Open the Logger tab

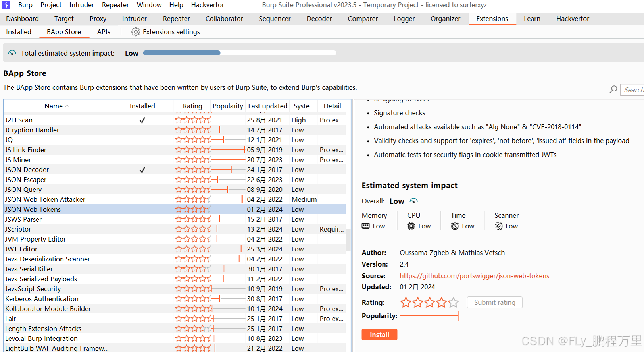coord(404,19)
